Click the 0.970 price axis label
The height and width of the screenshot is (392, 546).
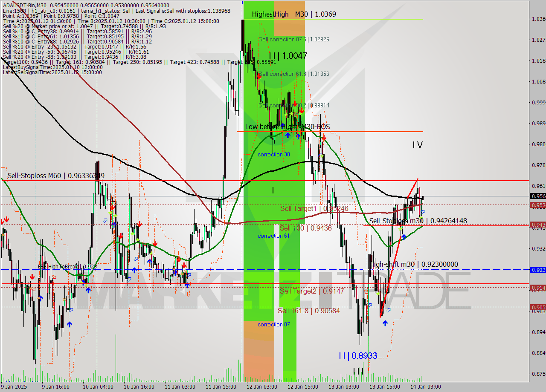(538, 165)
